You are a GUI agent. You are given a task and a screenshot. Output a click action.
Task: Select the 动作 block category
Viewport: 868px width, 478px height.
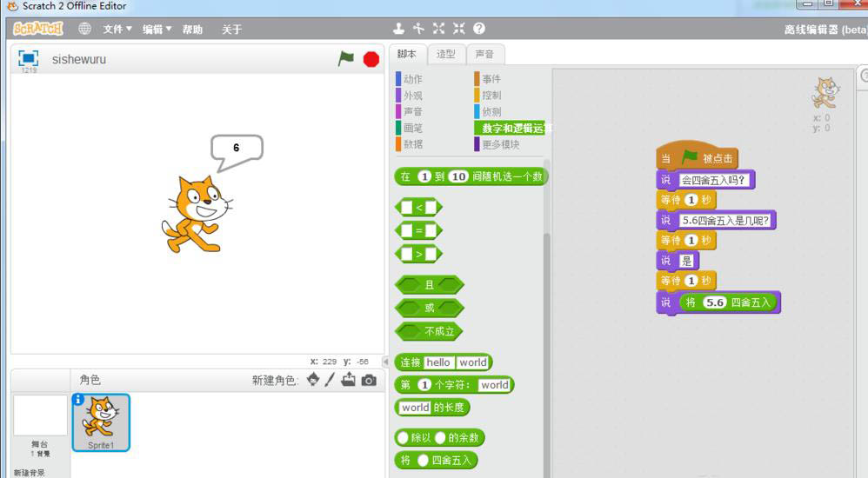tap(410, 79)
